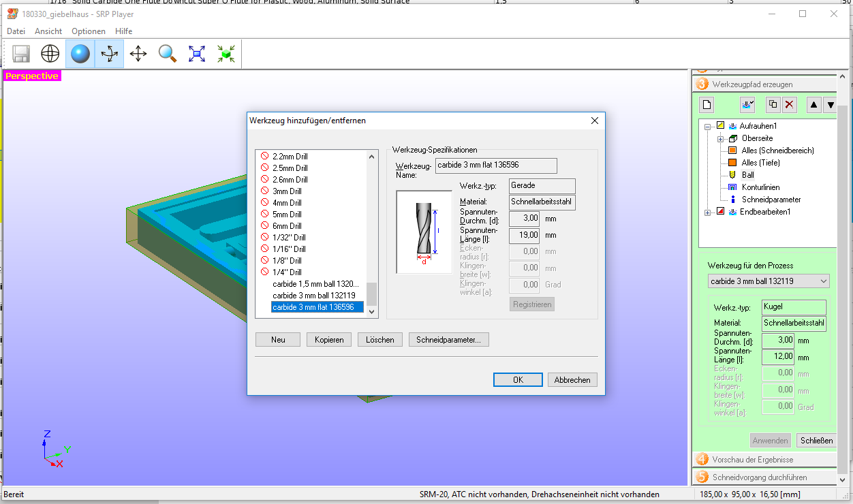Click the edit process icon with checkmark
853x504 pixels.
point(748,105)
